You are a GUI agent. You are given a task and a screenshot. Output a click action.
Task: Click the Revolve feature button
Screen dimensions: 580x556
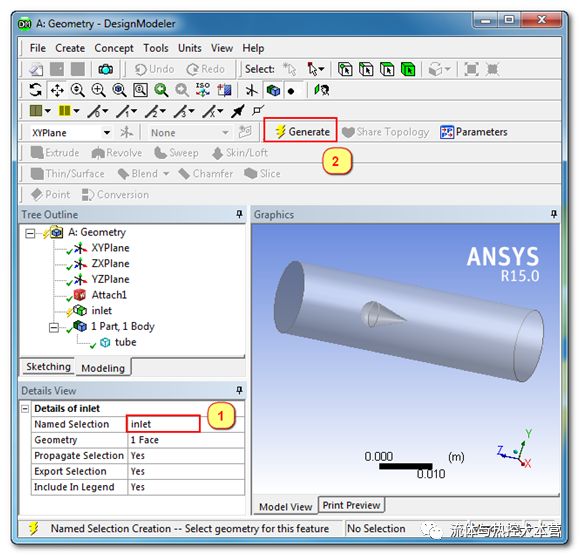[117, 153]
